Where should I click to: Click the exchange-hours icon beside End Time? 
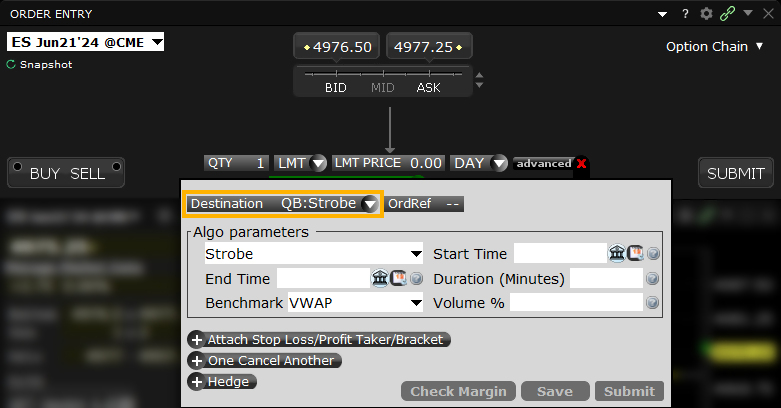click(x=380, y=278)
